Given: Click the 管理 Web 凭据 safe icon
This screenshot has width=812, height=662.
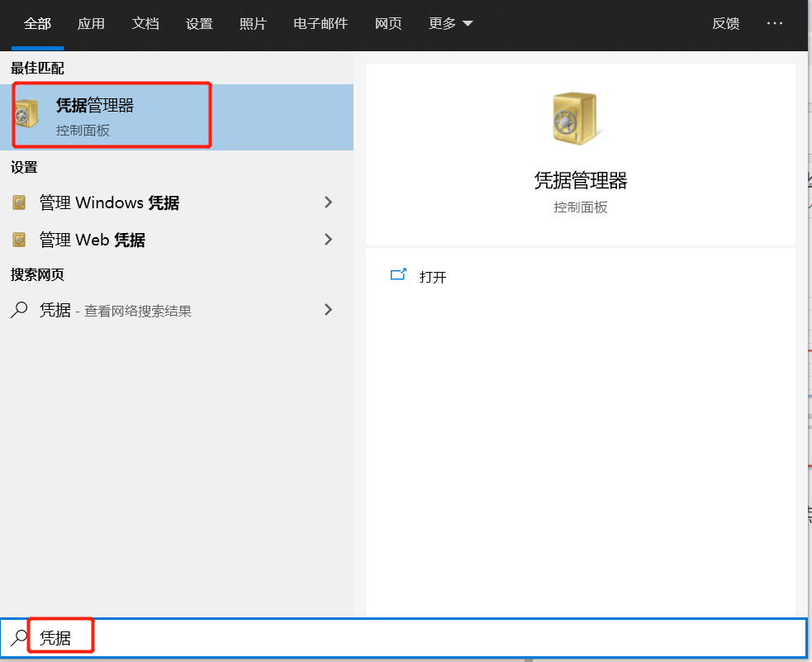Looking at the screenshot, I should coord(19,240).
